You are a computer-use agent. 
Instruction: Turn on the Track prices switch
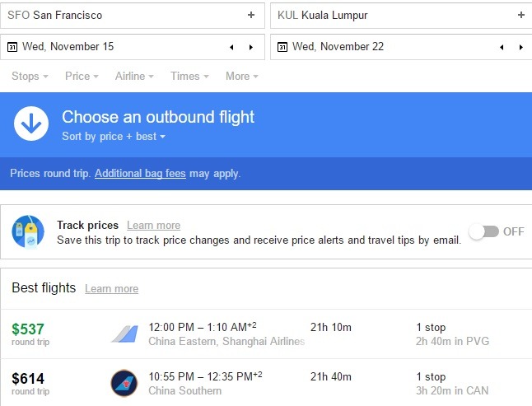483,232
